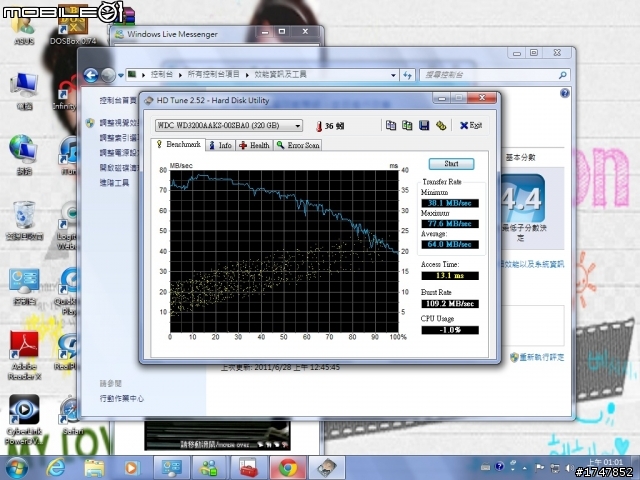Click the Windows Start orb
Viewport: 640px width, 480px height.
click(x=16, y=468)
